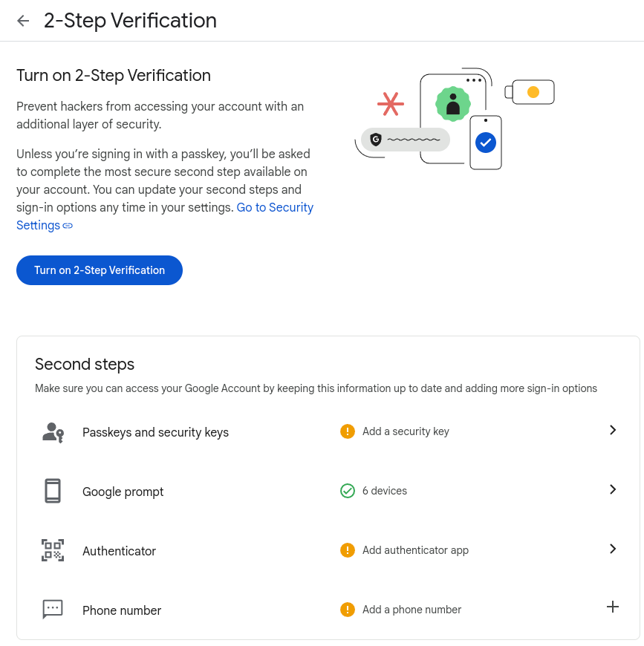
Task: Click the 6 devices status text
Action: 385,491
